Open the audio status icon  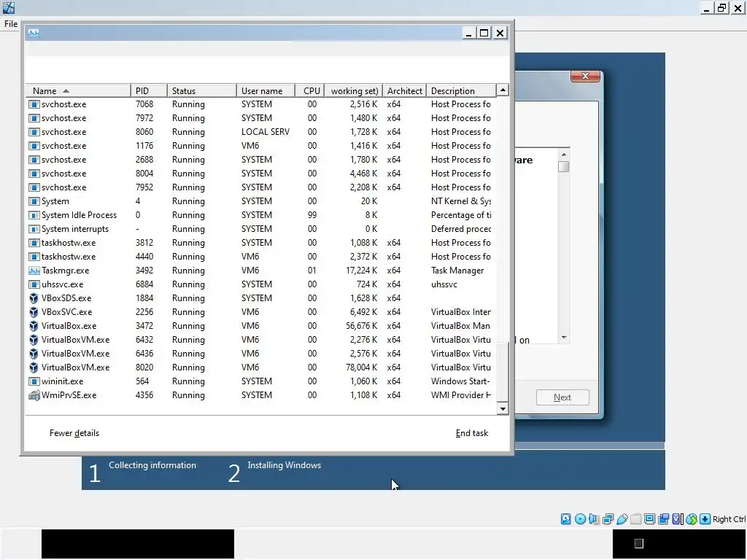(x=594, y=519)
